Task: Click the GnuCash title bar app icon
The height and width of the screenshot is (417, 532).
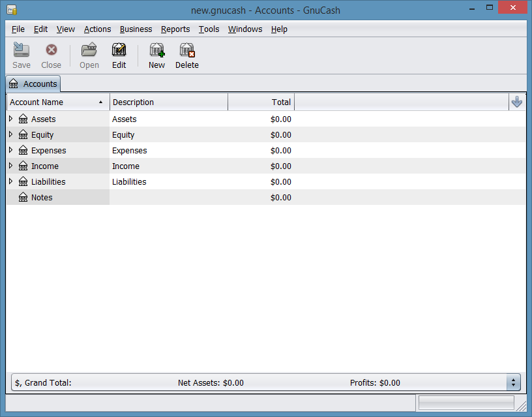Action: click(12, 10)
